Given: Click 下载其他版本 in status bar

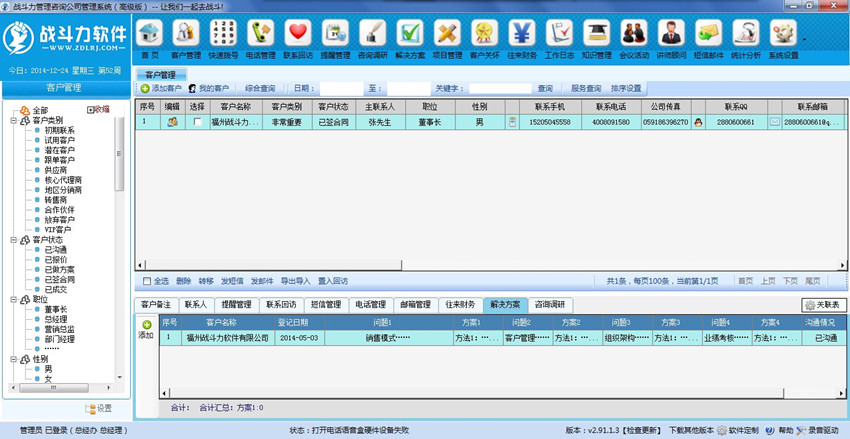Looking at the screenshot, I should click(692, 430).
